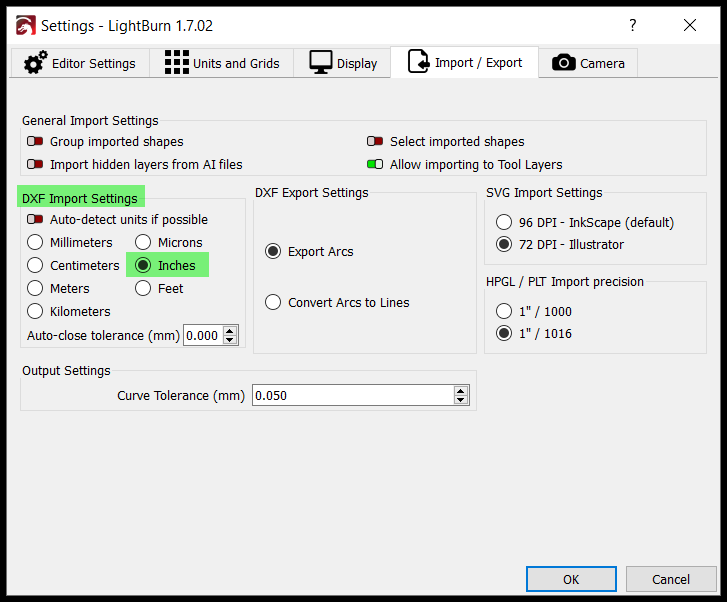727x602 pixels.
Task: Choose Centimeters radio option
Action: (x=35, y=265)
